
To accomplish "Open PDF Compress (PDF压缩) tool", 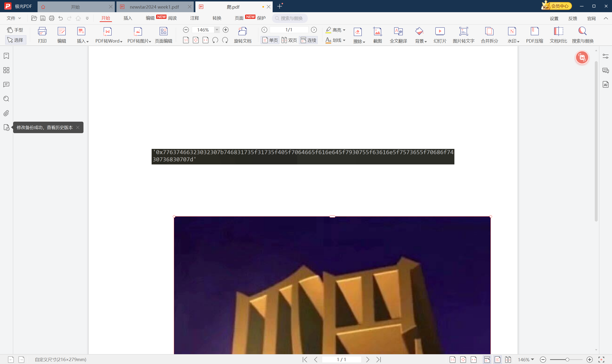I will coord(535,35).
